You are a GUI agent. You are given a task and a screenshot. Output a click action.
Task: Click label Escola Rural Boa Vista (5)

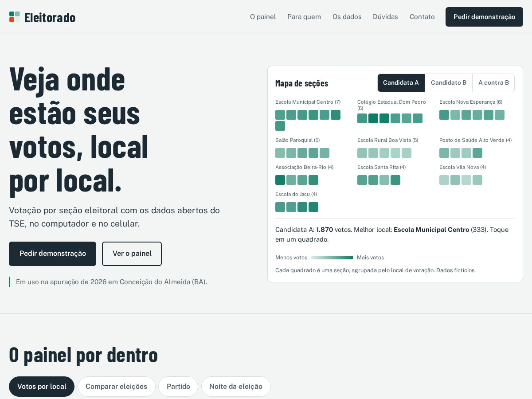click(387, 140)
